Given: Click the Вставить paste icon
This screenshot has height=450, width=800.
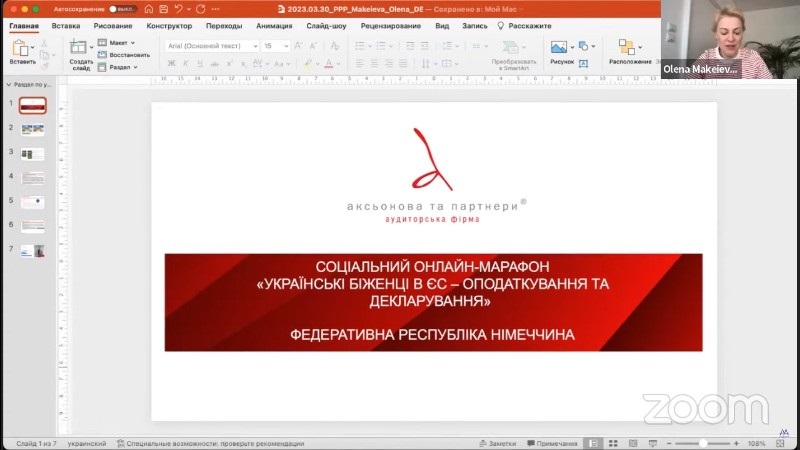Looking at the screenshot, I should coord(20,48).
